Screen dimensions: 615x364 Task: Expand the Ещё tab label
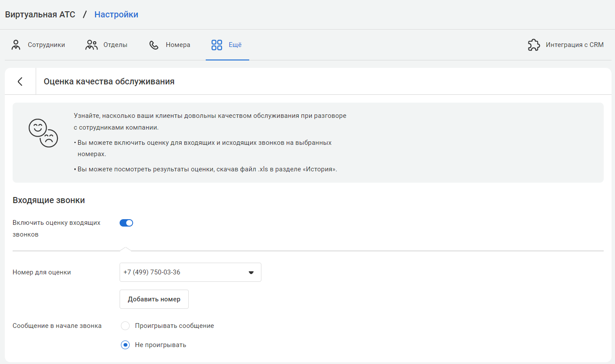tap(235, 45)
